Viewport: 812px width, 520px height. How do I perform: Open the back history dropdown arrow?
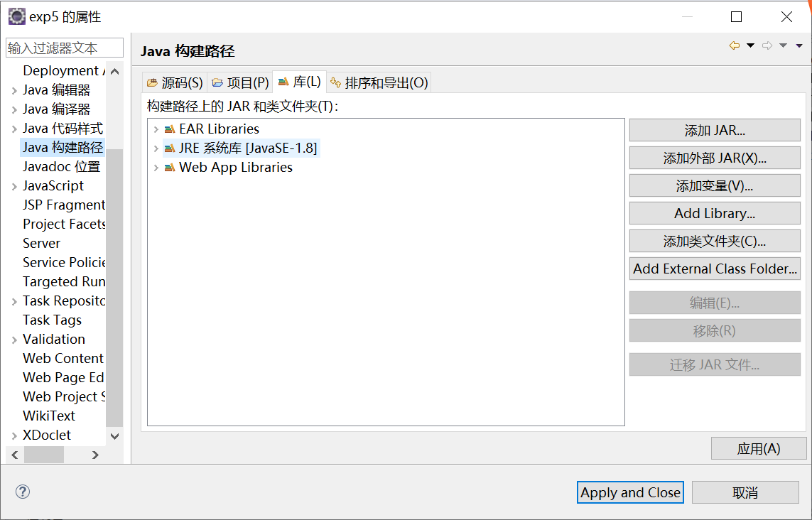(x=750, y=46)
